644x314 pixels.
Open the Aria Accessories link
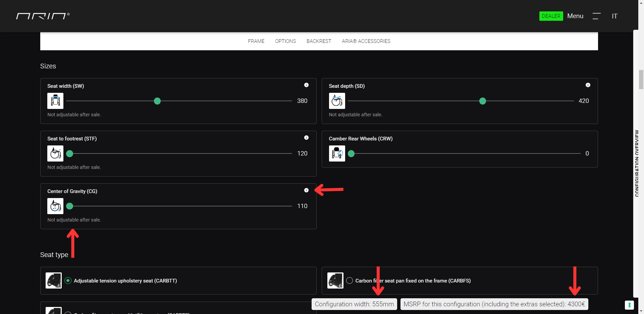(x=366, y=41)
